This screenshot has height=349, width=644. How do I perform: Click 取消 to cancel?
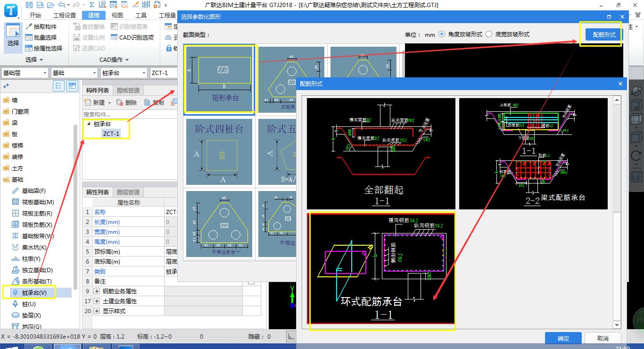point(603,338)
